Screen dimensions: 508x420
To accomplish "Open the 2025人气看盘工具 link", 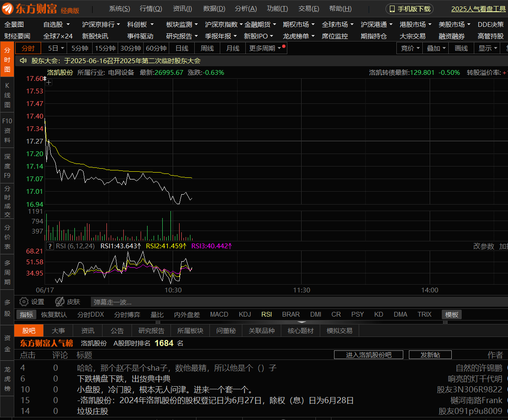I will click(479, 9).
